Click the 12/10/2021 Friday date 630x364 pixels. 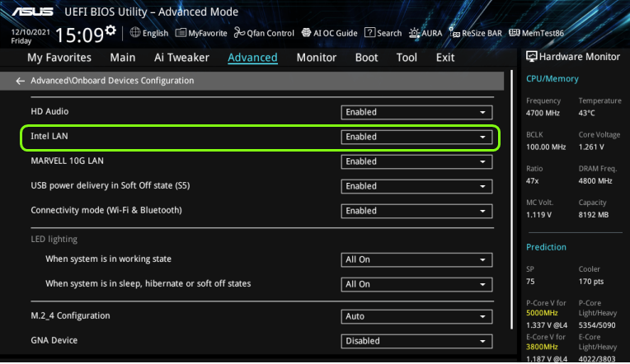click(31, 36)
